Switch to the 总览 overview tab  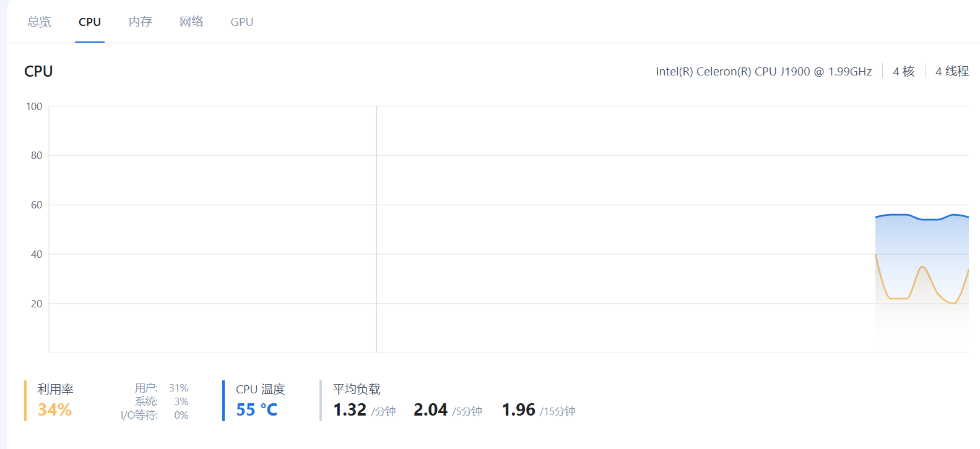pos(39,22)
